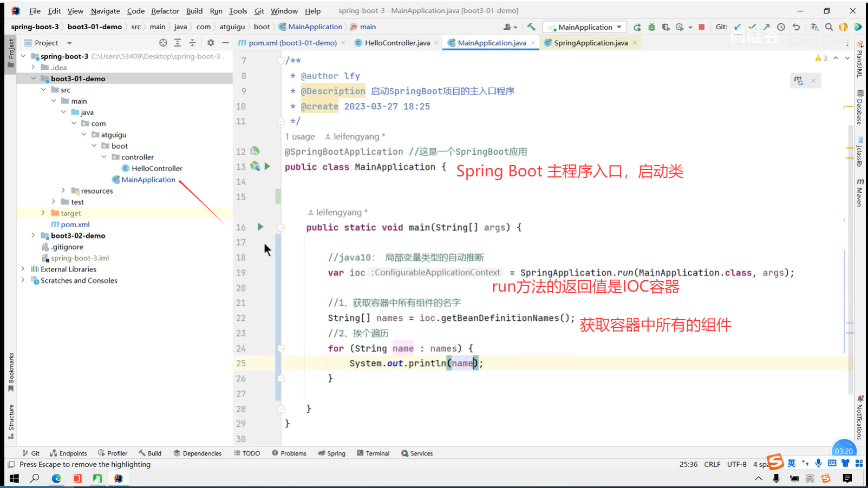The width and height of the screenshot is (868, 488).
Task: Run with Coverage shield icon
Action: (x=666, y=27)
